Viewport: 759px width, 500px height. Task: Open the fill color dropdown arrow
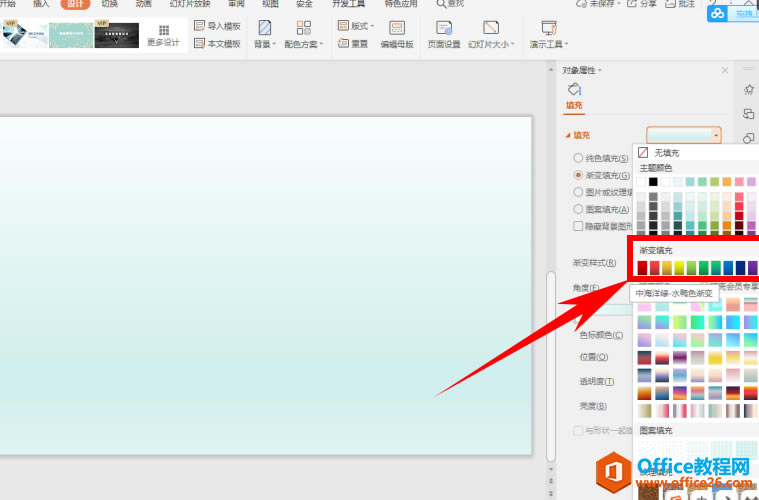tap(716, 136)
